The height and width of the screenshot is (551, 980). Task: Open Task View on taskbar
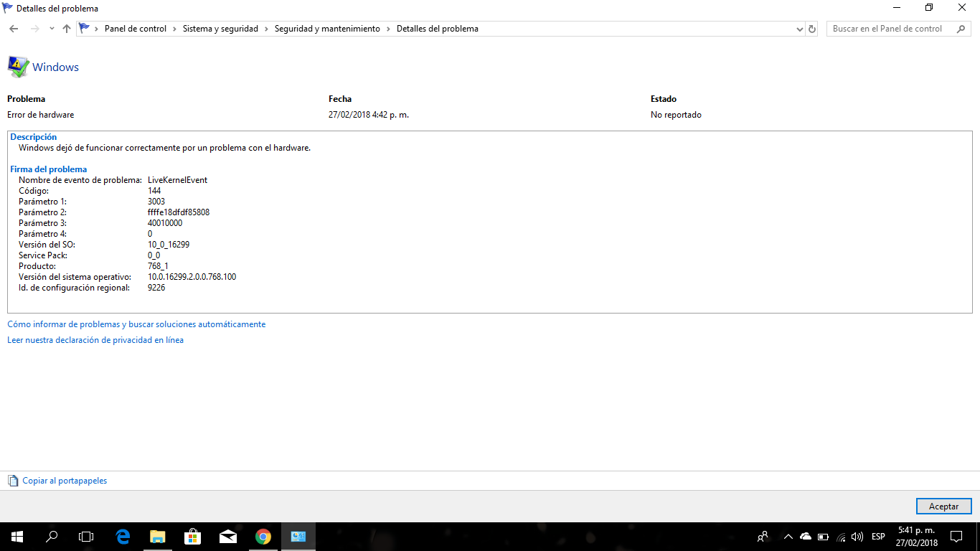(x=86, y=537)
